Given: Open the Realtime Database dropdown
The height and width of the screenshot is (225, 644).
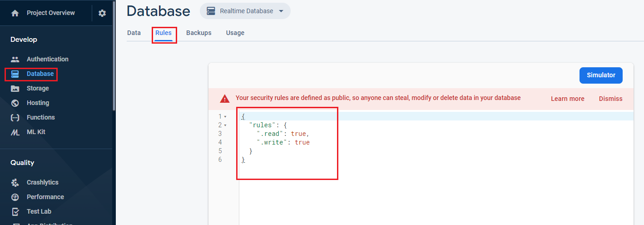Looking at the screenshot, I should [245, 11].
